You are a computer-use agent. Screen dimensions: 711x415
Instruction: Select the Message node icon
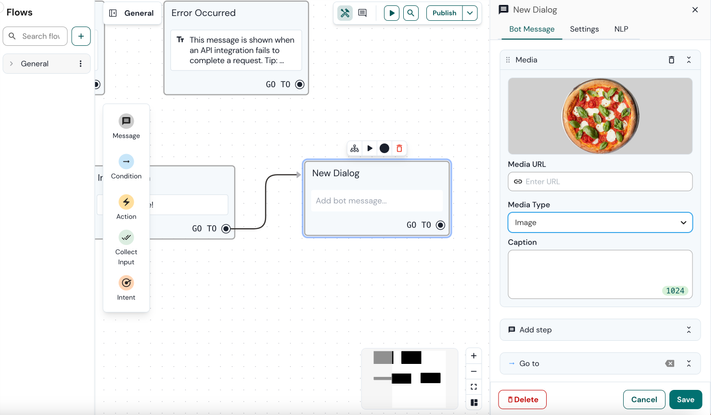tap(126, 121)
